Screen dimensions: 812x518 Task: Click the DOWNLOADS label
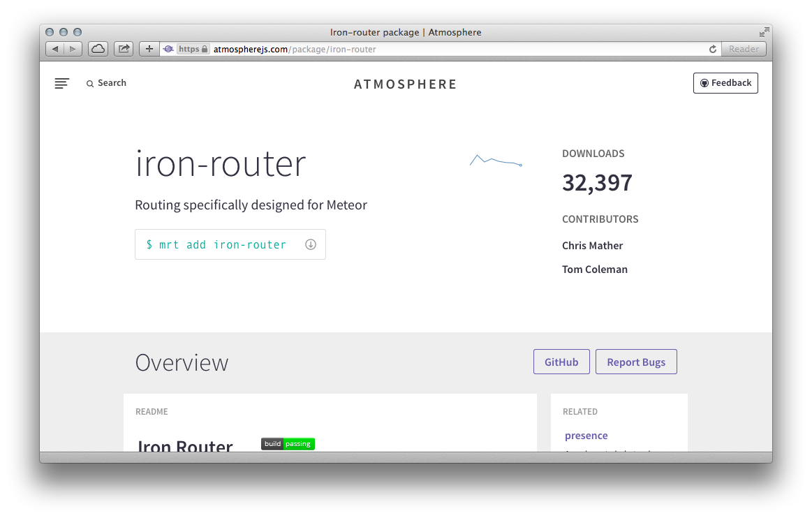[x=593, y=154]
